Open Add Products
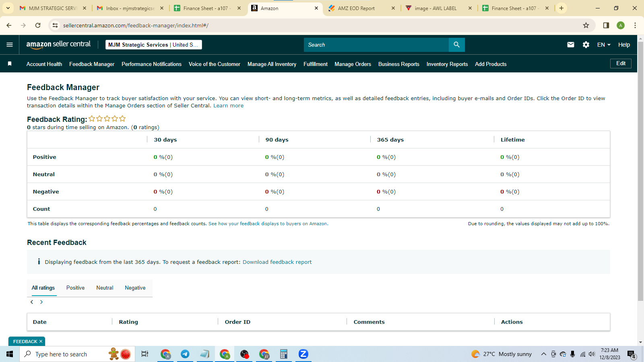The width and height of the screenshot is (644, 362). (491, 64)
